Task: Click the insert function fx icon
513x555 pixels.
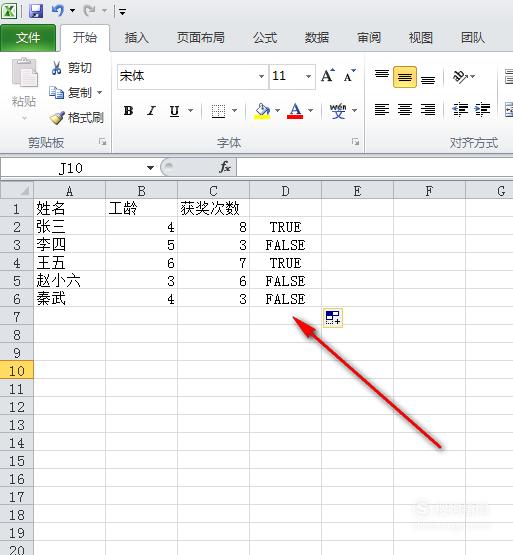Action: tap(225, 167)
